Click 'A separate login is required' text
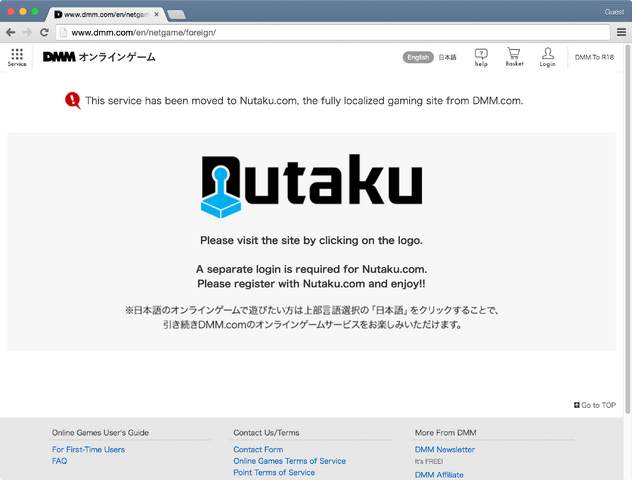The height and width of the screenshot is (480, 632). click(311, 269)
